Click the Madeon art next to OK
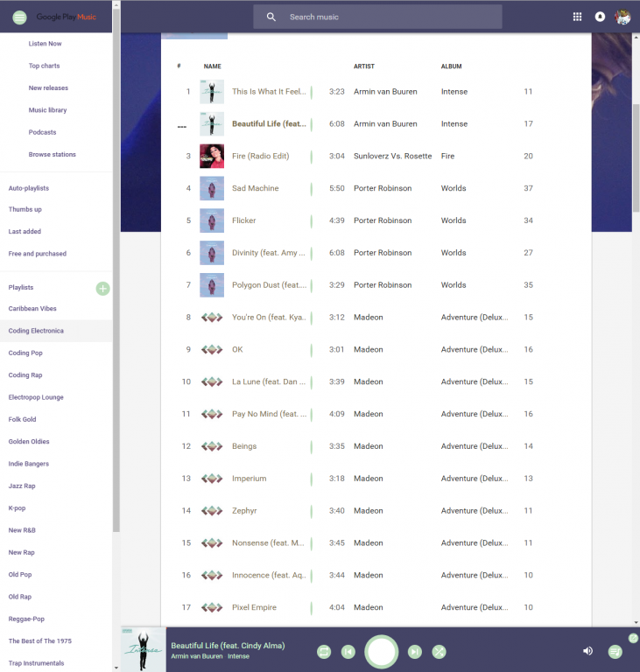Image resolution: width=640 pixels, height=672 pixels. tap(212, 350)
